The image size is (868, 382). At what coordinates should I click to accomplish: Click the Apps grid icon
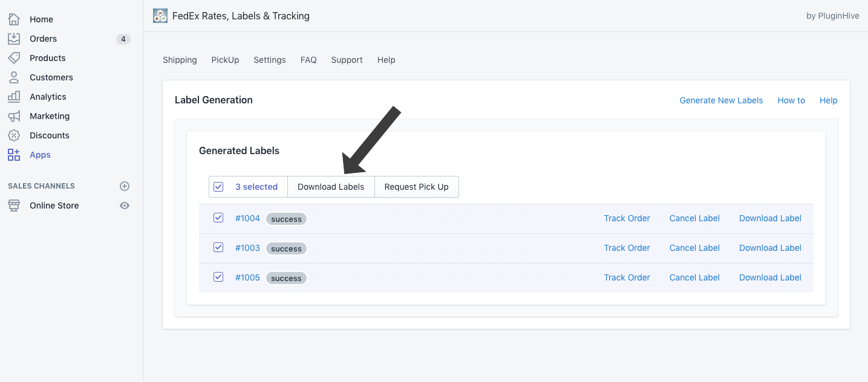(x=14, y=155)
